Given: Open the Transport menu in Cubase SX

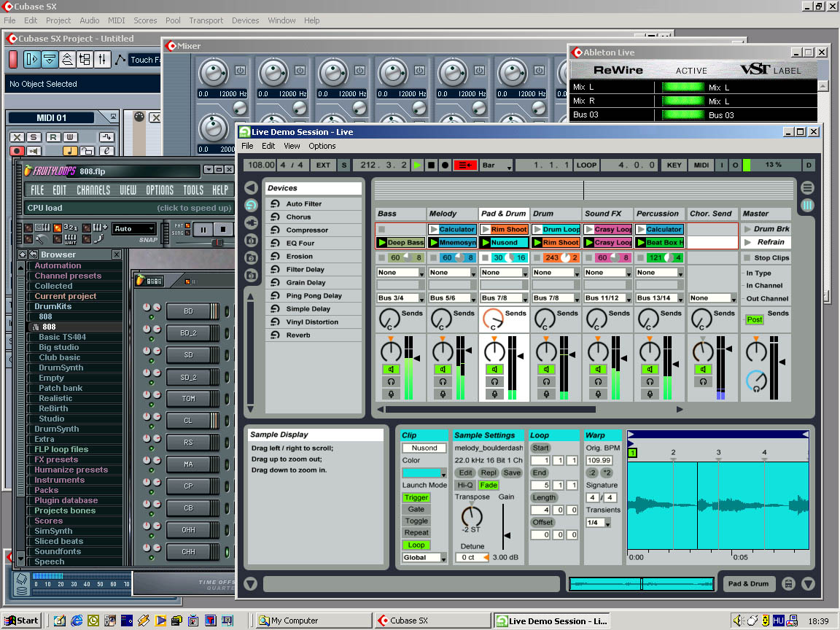Looking at the screenshot, I should tap(206, 20).
